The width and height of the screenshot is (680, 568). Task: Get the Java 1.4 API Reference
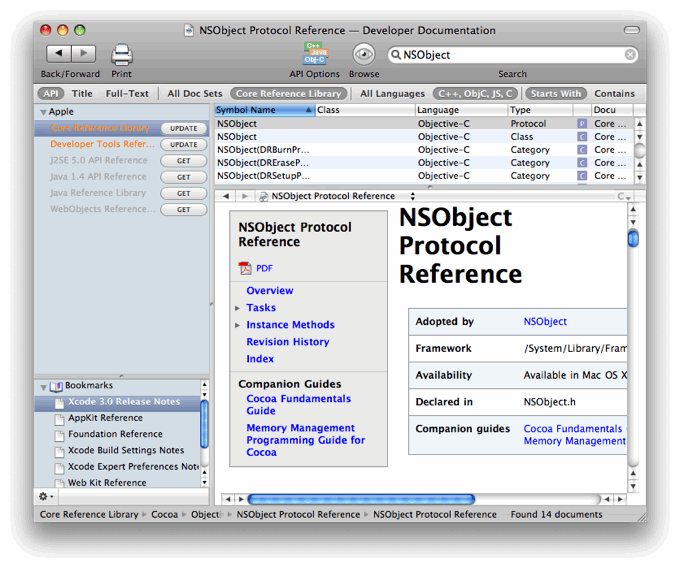pos(184,177)
